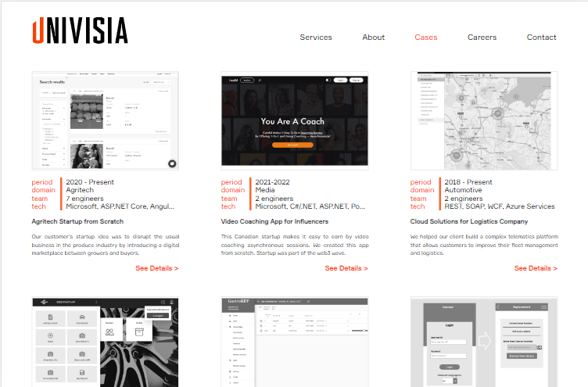588x387 pixels.
Task: See Details for the Cloud Solutions case
Action: (x=536, y=268)
